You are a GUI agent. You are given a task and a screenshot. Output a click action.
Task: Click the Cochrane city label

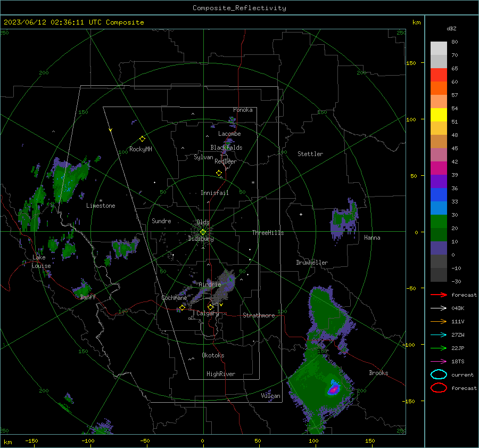tap(174, 298)
